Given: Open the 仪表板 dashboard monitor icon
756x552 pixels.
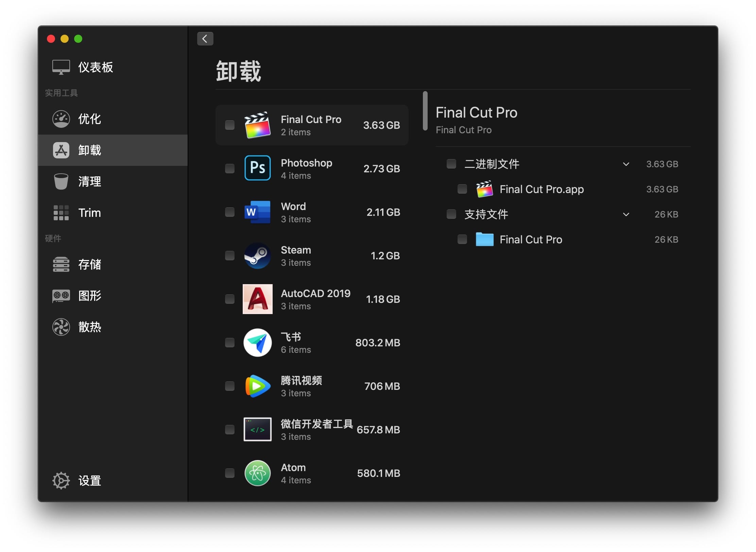Looking at the screenshot, I should 61,67.
